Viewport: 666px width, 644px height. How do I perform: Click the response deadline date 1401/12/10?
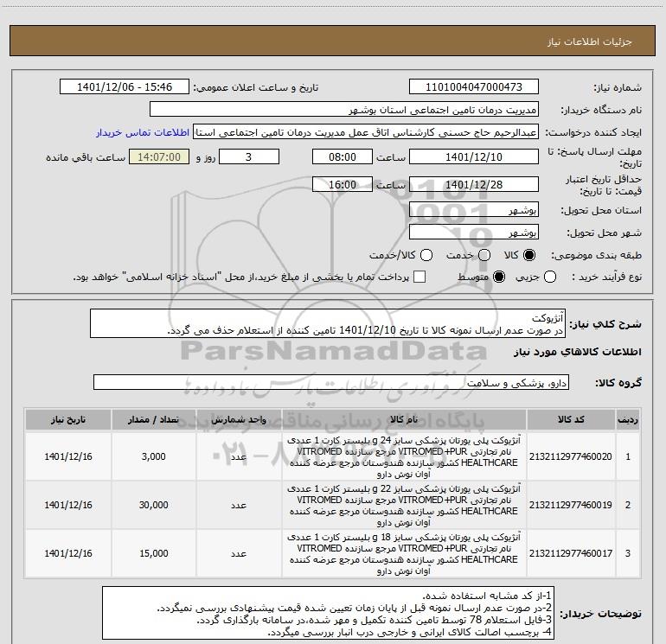tap(474, 156)
